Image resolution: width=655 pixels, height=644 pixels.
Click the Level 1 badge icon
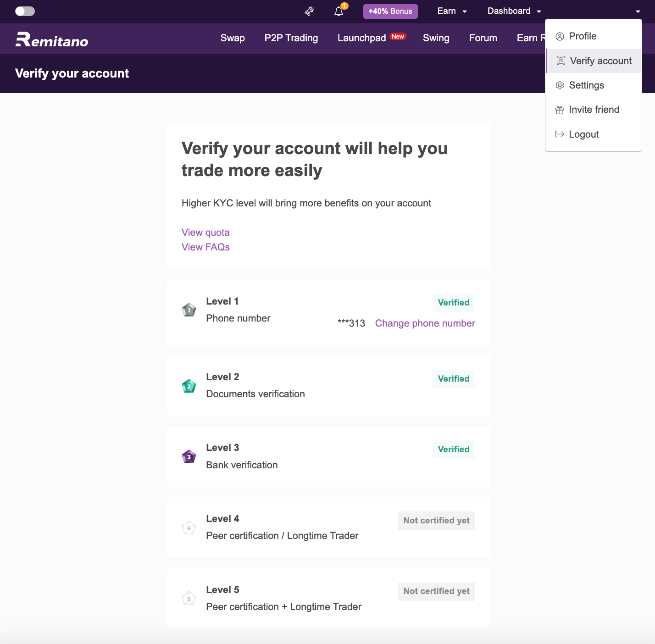point(189,310)
